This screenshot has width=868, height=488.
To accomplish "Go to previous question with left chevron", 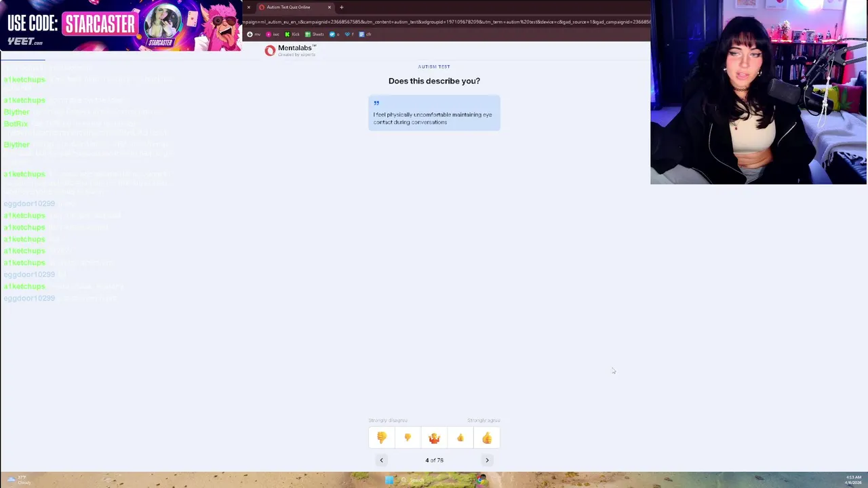I will click(381, 460).
